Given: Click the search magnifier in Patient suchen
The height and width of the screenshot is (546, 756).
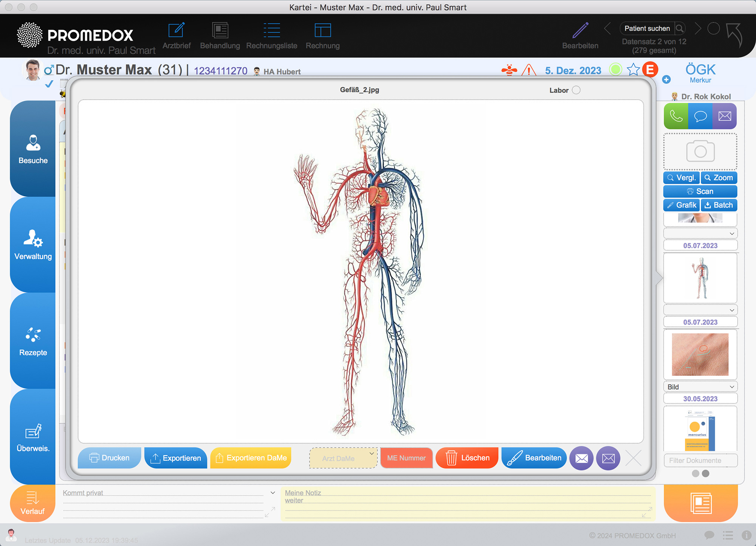Looking at the screenshot, I should (x=679, y=28).
